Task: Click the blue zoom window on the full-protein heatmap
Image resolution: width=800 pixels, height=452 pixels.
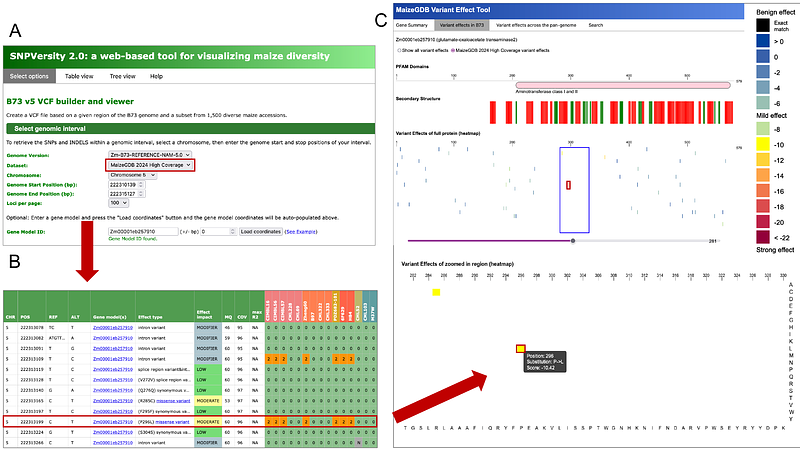Action: [574, 190]
